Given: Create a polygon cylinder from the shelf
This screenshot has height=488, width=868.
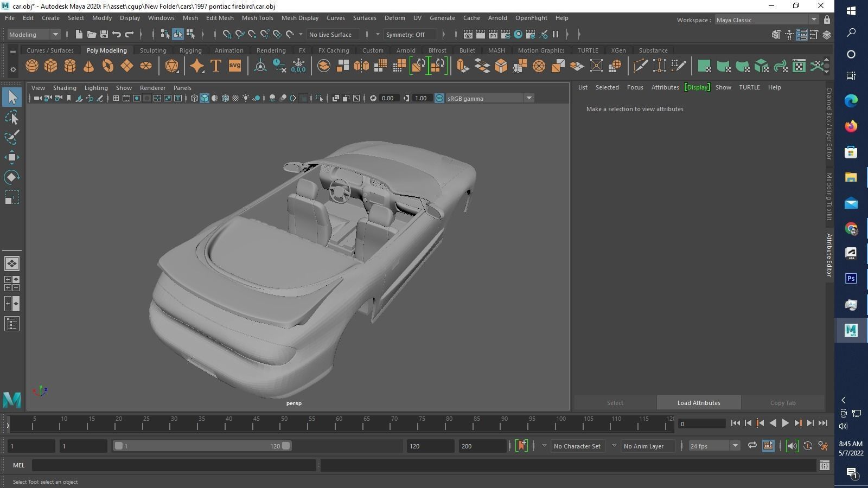Looking at the screenshot, I should 70,66.
